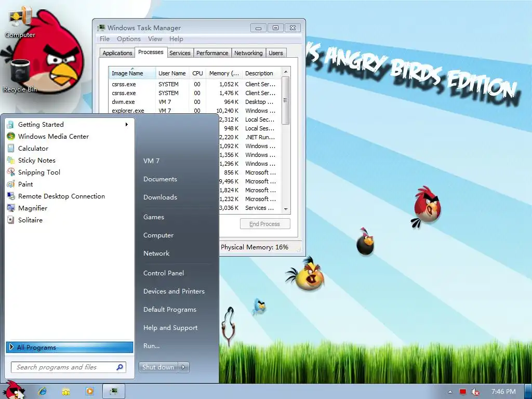Click the Search programs and files box

[69, 367]
